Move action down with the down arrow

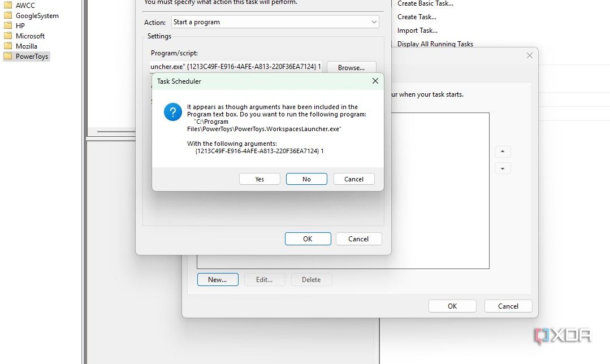[x=503, y=168]
